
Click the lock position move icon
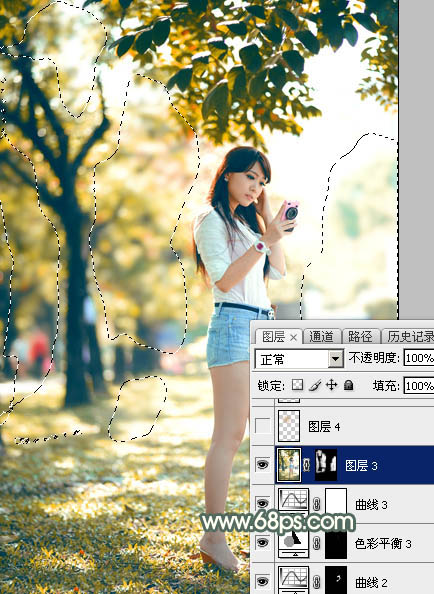coord(331,385)
